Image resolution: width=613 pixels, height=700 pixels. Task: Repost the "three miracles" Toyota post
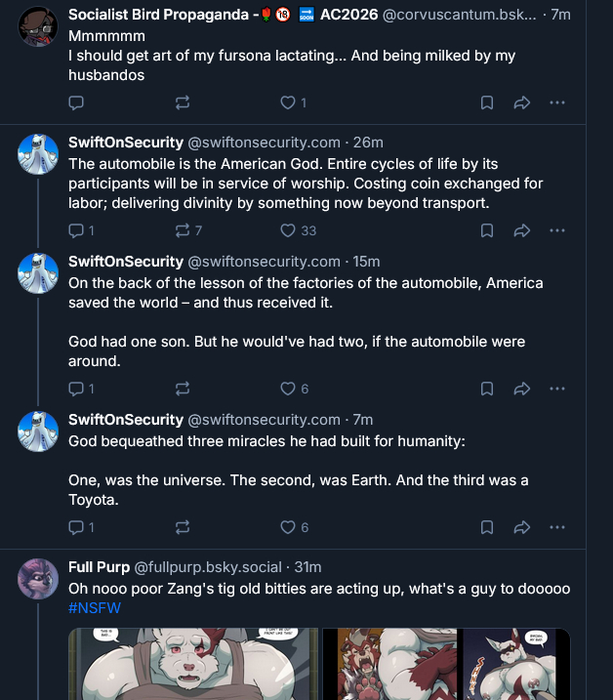coord(182,527)
